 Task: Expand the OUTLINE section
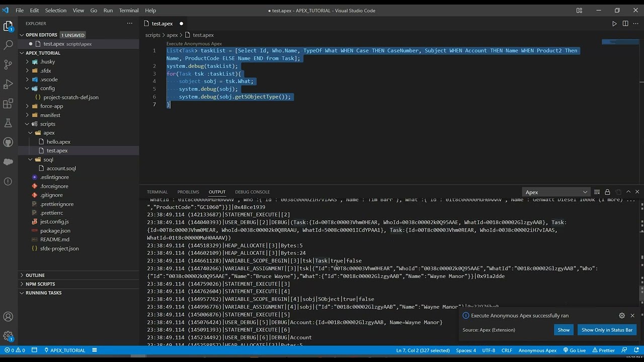[x=78, y=276]
